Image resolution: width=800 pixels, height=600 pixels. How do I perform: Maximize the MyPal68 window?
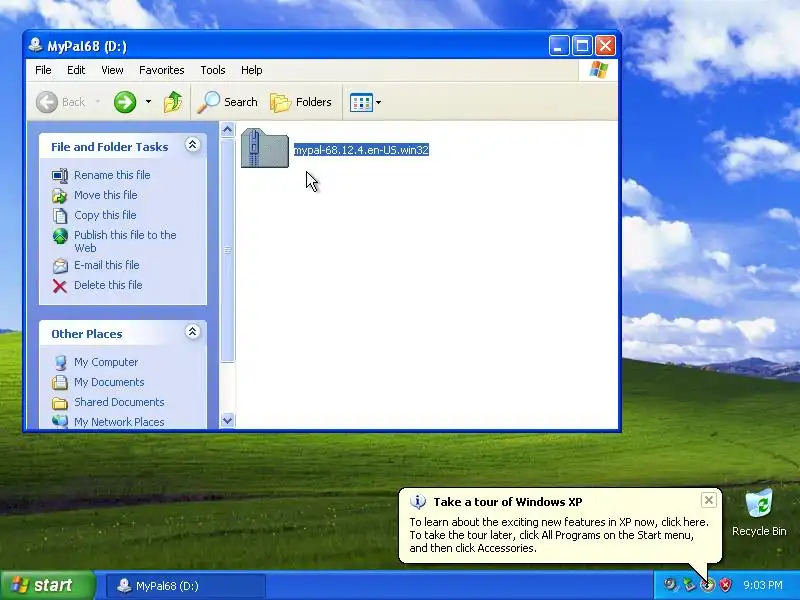[582, 46]
